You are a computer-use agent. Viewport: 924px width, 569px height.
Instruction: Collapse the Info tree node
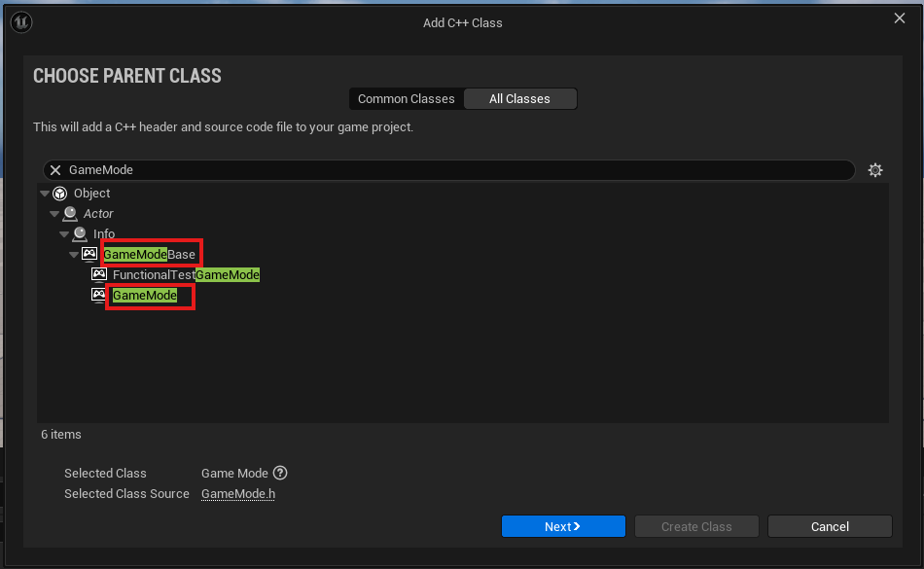[64, 234]
